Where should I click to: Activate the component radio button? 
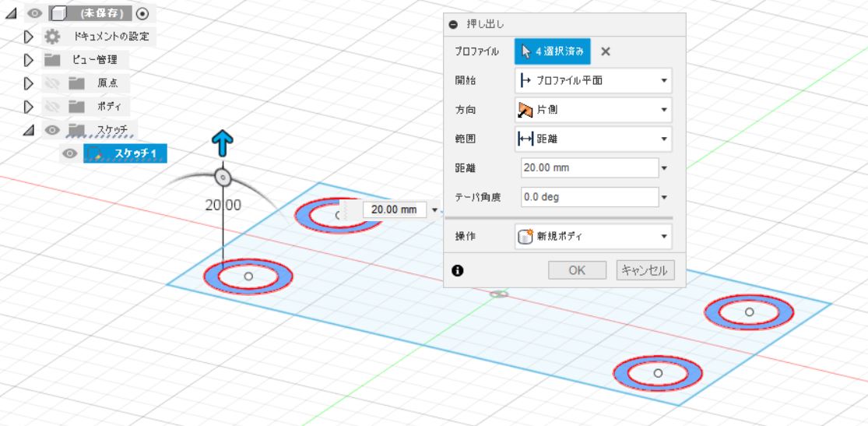click(x=142, y=13)
